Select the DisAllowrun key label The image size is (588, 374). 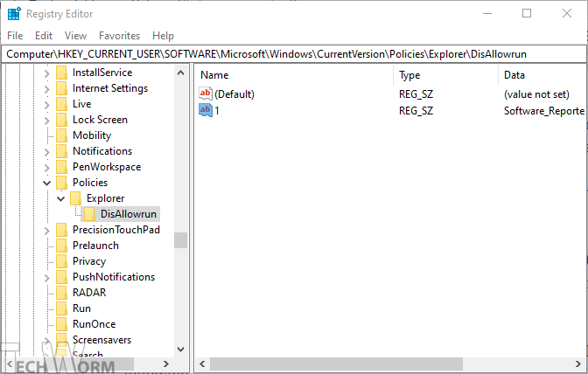click(129, 214)
